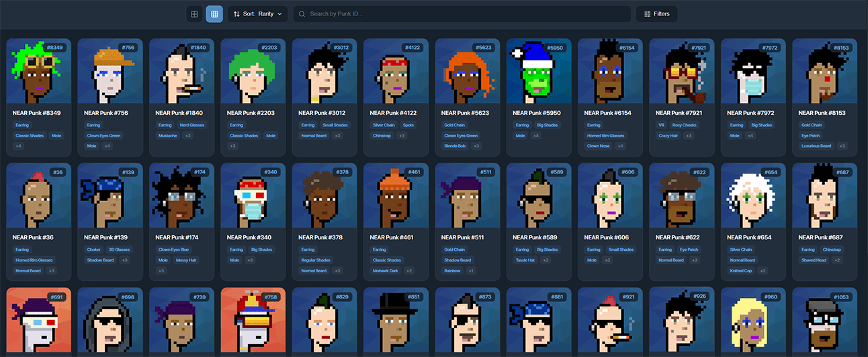Select the compact grid view toggle
This screenshot has width=868, height=357.
214,14
